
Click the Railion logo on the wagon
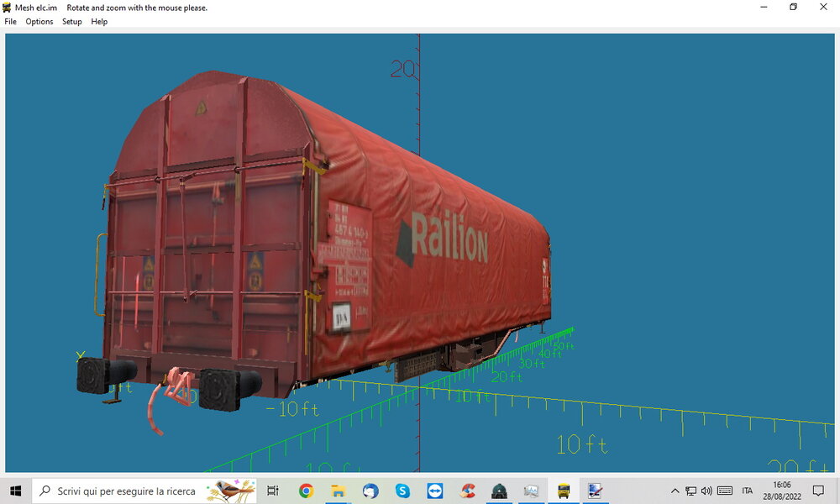[443, 239]
